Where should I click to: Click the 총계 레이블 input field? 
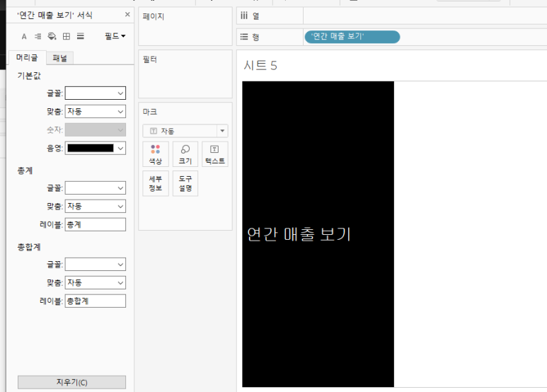tap(96, 224)
